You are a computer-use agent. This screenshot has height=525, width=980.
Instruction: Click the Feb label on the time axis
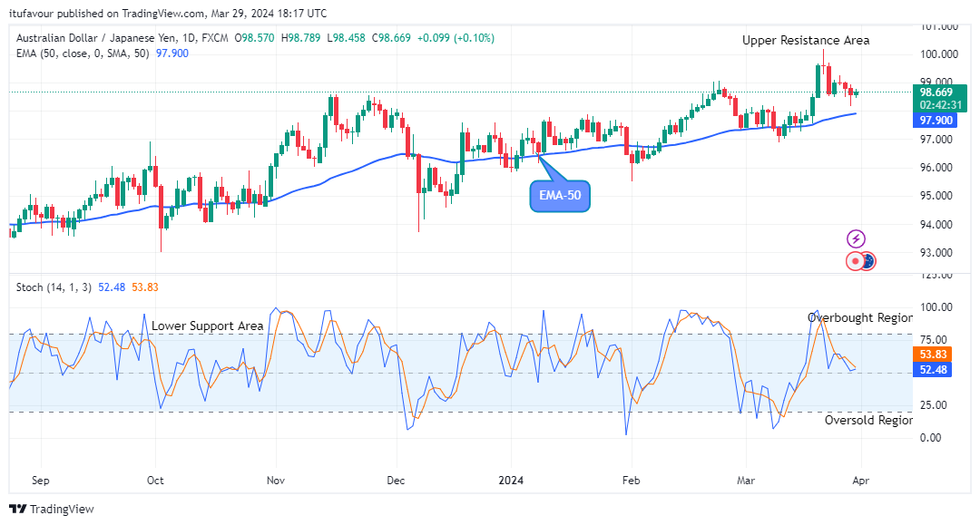[632, 481]
